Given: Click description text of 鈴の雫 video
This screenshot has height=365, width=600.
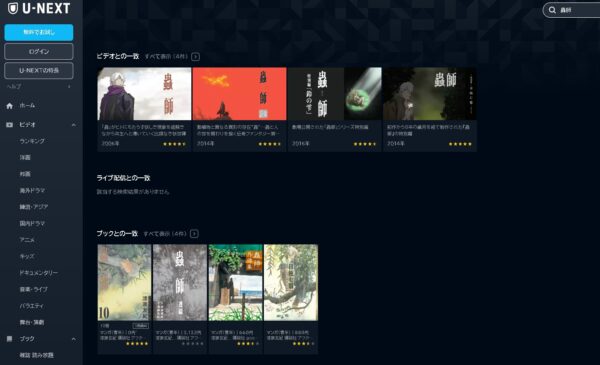Looking at the screenshot, I should click(330, 127).
